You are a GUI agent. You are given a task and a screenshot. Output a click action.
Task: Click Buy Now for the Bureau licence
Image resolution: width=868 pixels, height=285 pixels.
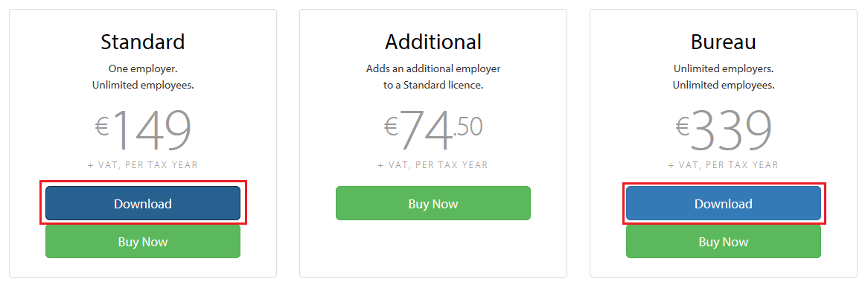[x=723, y=242]
